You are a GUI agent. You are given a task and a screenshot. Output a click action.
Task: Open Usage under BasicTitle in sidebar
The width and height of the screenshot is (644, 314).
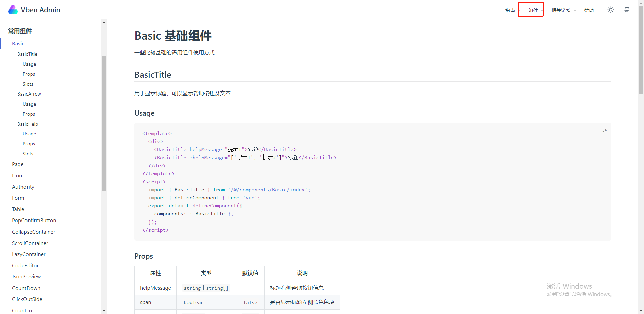click(x=29, y=64)
